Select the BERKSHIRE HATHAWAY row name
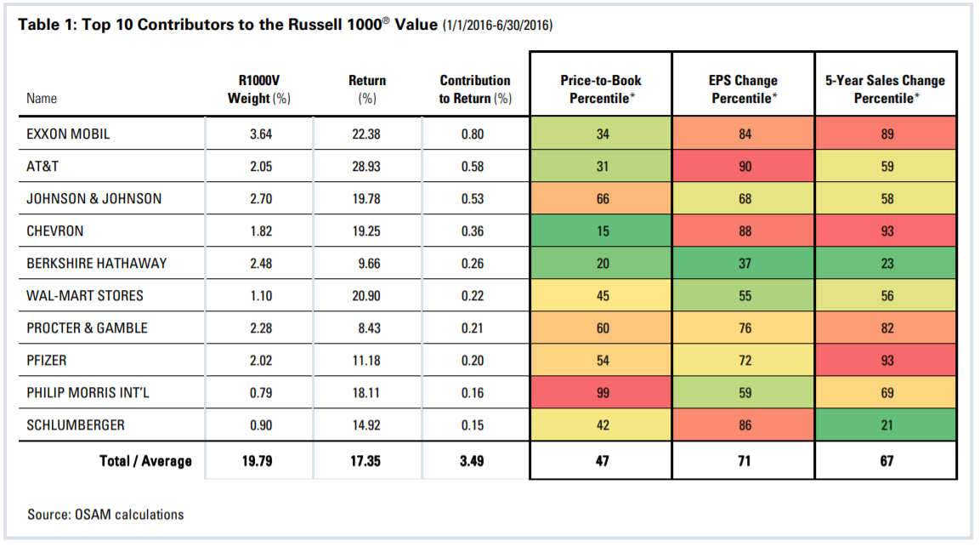 pos(96,263)
